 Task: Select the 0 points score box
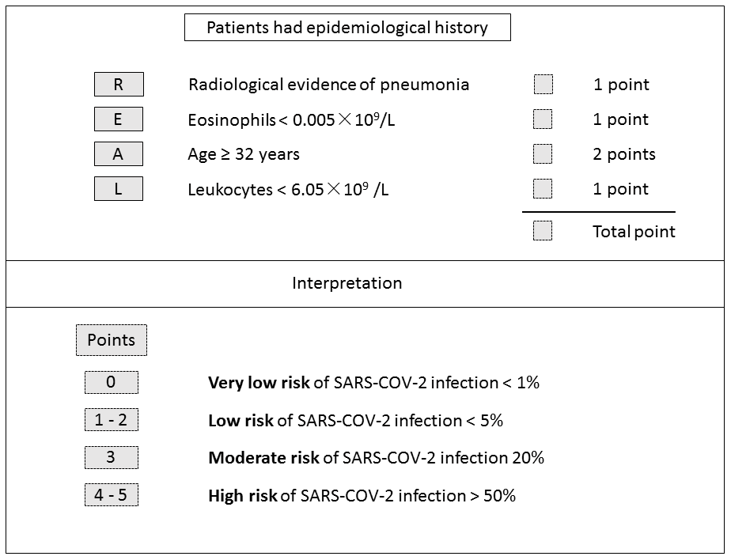point(111,383)
